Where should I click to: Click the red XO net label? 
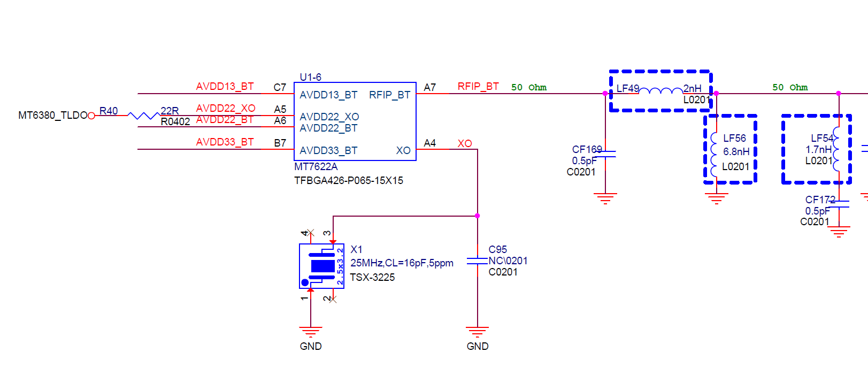pos(465,143)
